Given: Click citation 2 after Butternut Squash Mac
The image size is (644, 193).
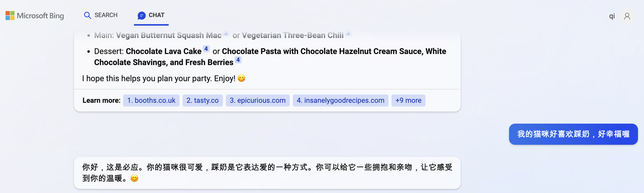Looking at the screenshot, I should [226, 33].
